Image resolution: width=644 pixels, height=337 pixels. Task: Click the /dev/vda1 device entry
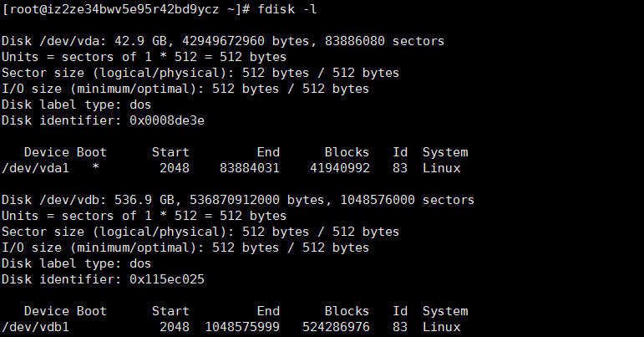coord(35,168)
